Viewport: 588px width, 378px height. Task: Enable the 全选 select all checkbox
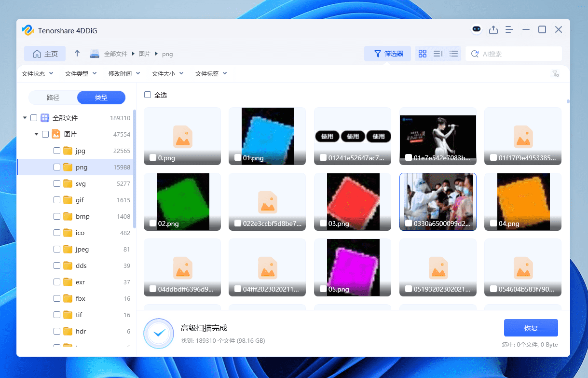point(147,95)
